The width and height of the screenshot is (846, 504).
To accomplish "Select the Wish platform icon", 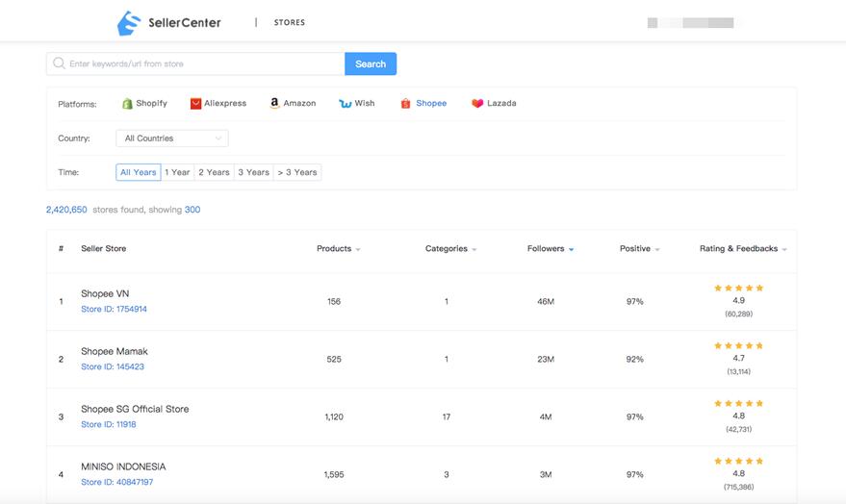I will point(346,104).
